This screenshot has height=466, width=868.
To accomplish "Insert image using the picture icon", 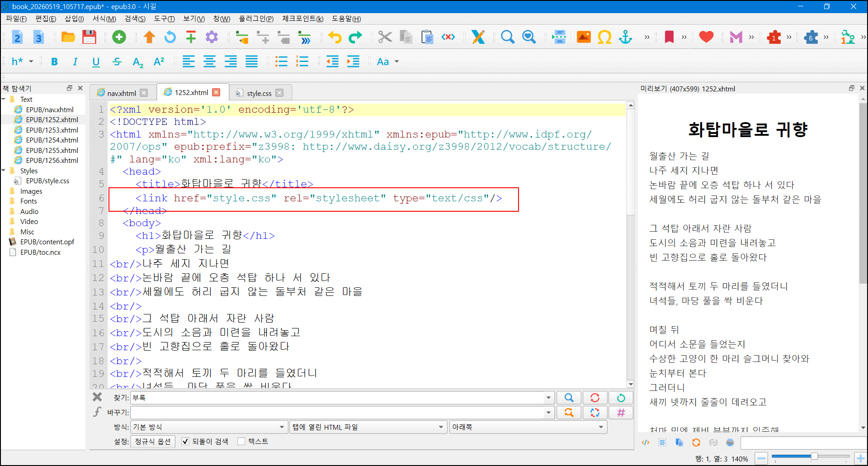I will click(x=584, y=37).
